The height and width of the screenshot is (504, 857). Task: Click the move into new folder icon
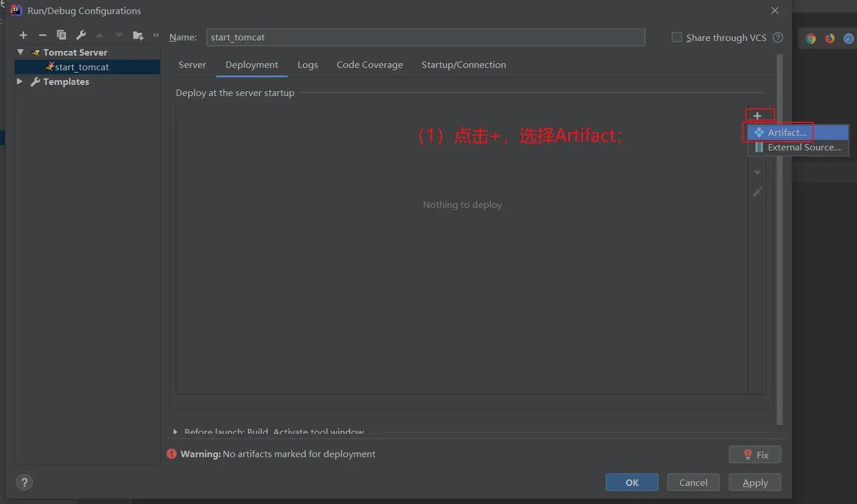(x=138, y=35)
